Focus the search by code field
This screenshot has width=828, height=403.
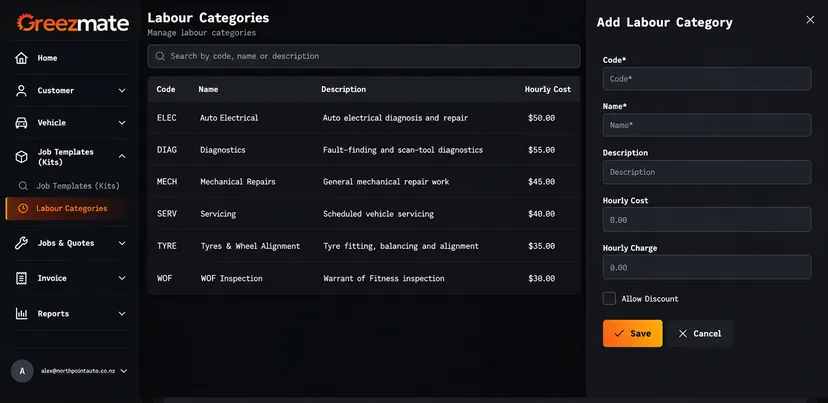pos(364,56)
